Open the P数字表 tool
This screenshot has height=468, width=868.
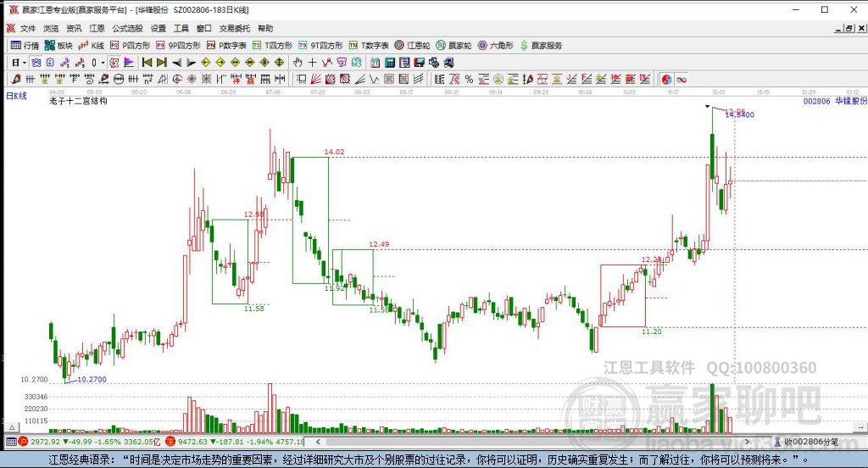pyautogui.click(x=226, y=46)
